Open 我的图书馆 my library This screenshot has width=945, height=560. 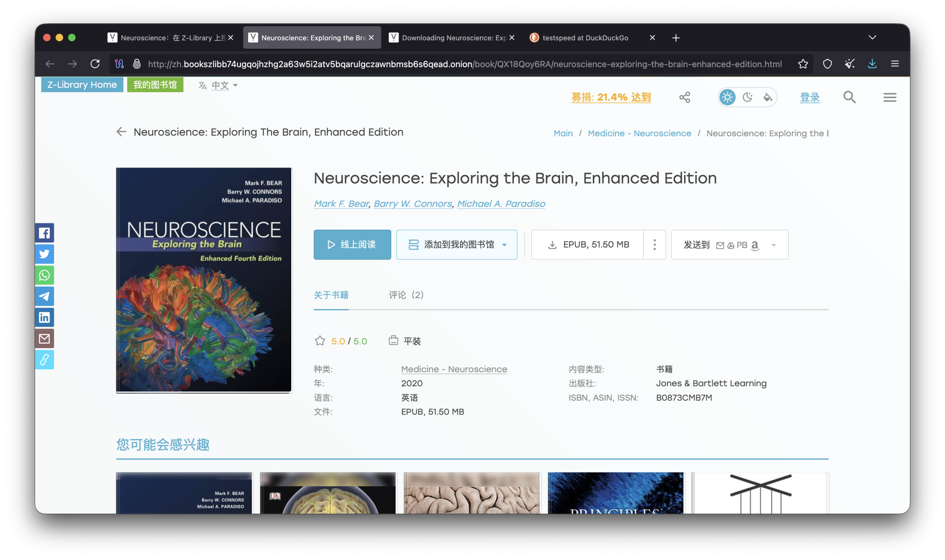tap(155, 85)
